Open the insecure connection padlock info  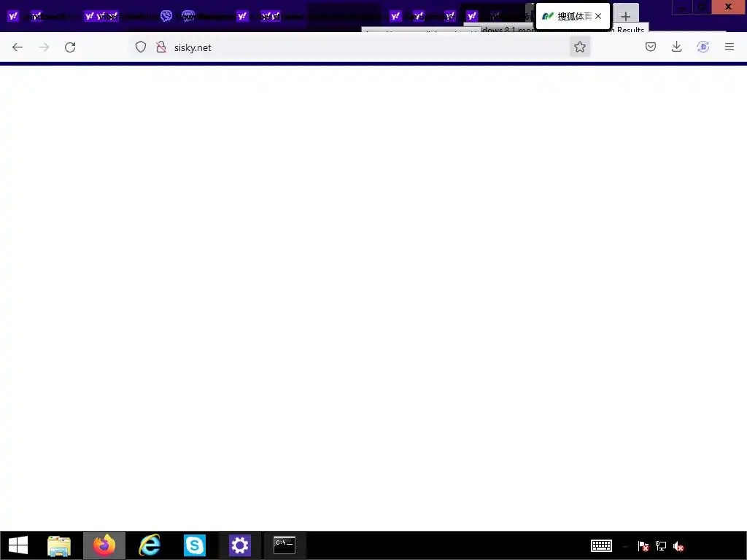161,47
